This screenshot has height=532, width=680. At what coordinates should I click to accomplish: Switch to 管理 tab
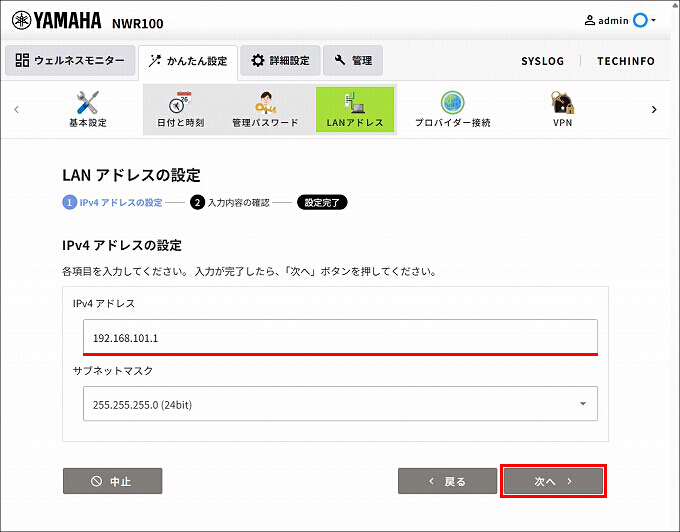coord(353,60)
